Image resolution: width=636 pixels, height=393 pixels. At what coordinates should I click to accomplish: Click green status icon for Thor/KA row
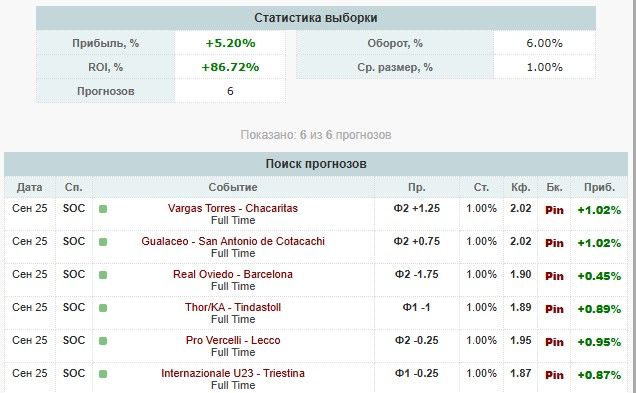pos(103,308)
